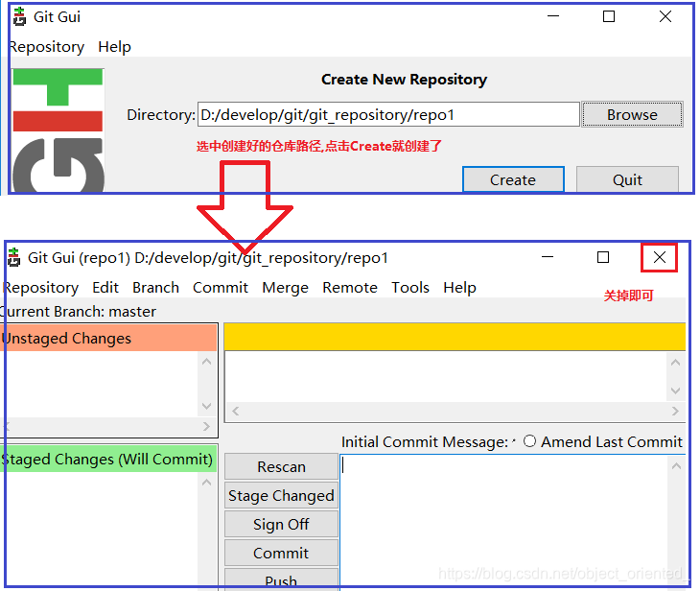Open Repository menu in Create New Repository window
700x591 pixels.
click(46, 46)
